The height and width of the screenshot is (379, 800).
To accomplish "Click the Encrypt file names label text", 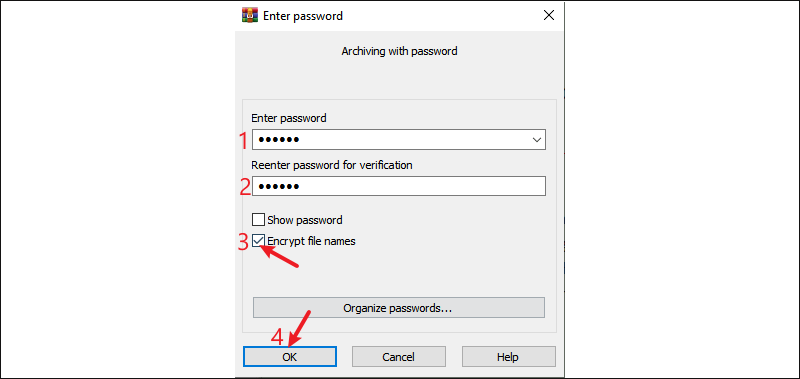I will (311, 241).
